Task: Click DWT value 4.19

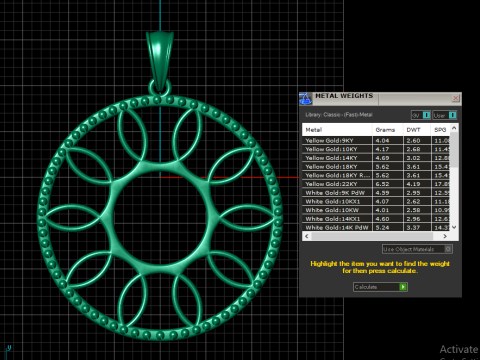Action: point(413,184)
